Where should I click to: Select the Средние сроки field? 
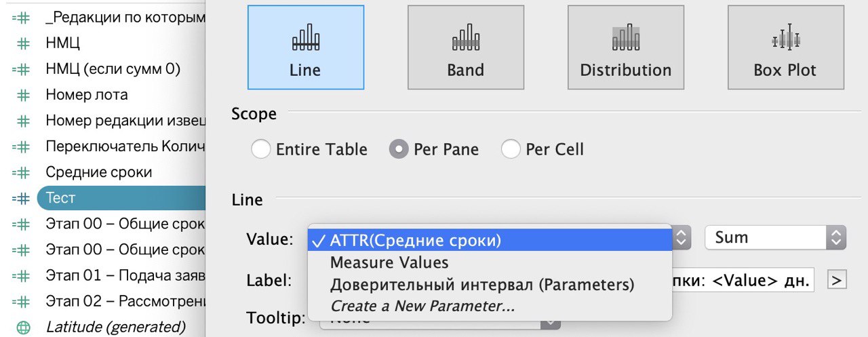coord(99,172)
